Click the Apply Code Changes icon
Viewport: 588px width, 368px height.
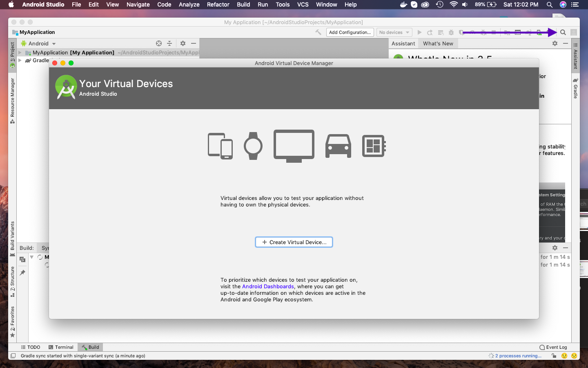coord(441,32)
